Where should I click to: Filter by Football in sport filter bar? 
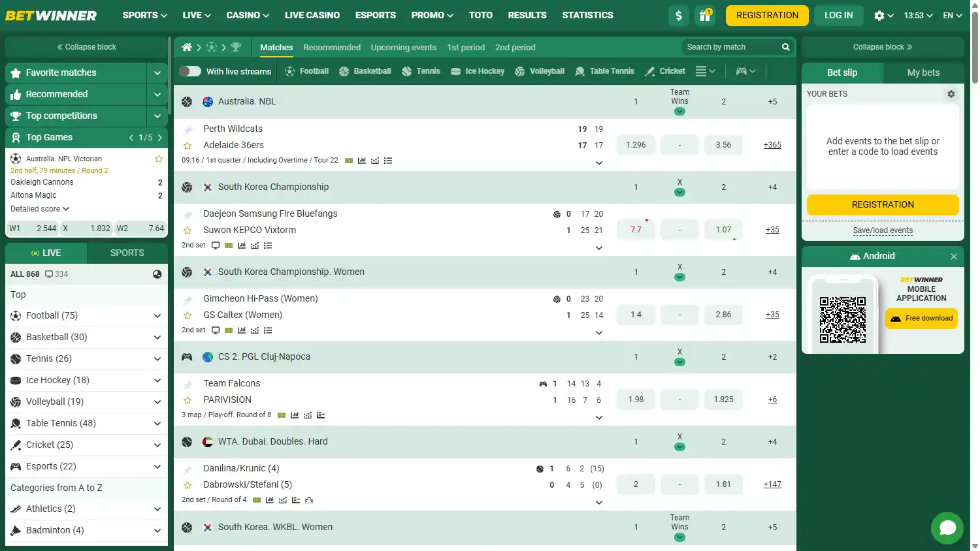[307, 71]
